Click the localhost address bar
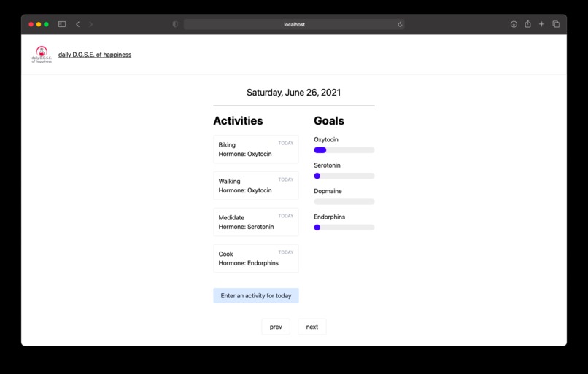 (294, 24)
